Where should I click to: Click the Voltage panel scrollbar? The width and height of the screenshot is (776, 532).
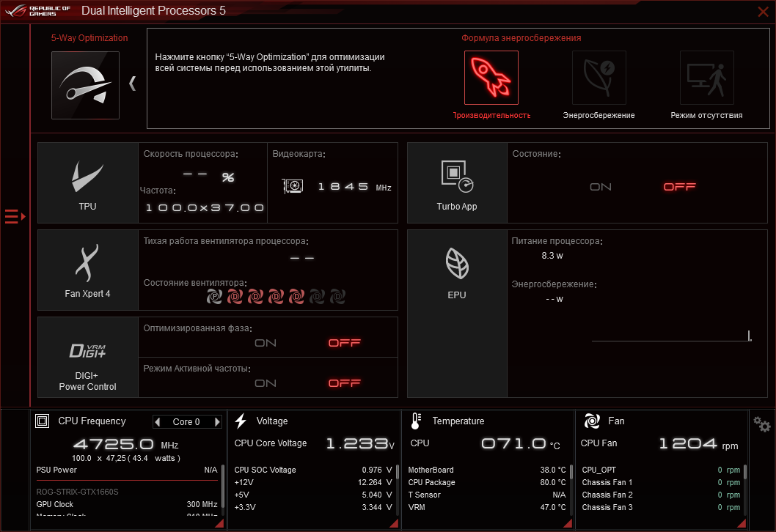pyautogui.click(x=397, y=472)
